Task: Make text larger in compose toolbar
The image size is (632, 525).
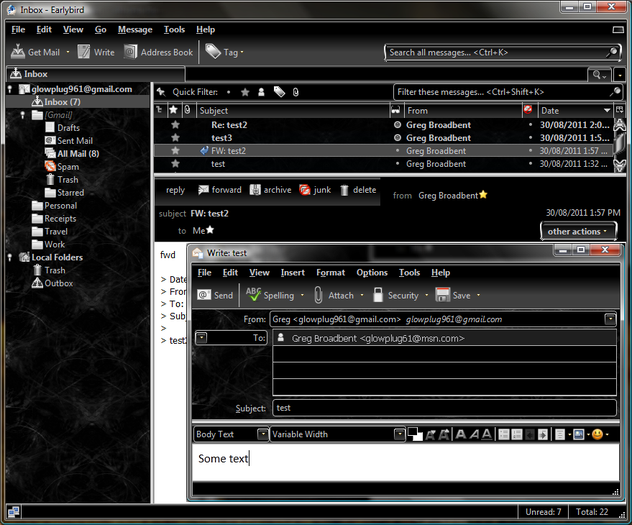Action: (444, 434)
